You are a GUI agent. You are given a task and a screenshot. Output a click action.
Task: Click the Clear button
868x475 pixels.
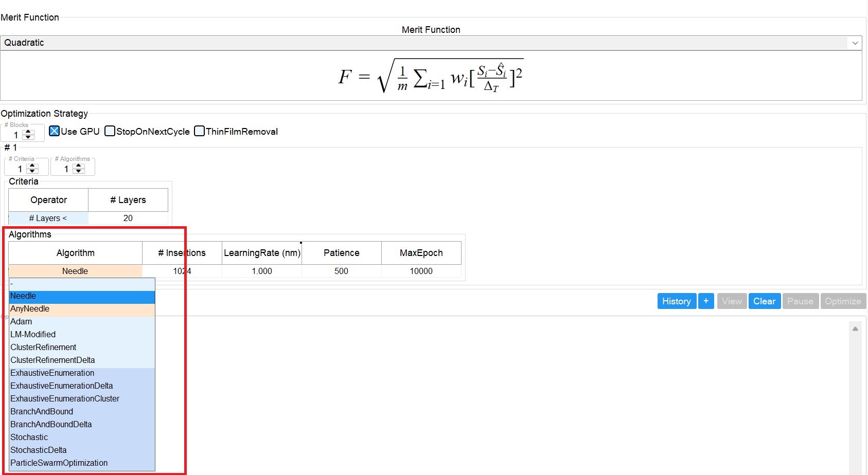[764, 301]
